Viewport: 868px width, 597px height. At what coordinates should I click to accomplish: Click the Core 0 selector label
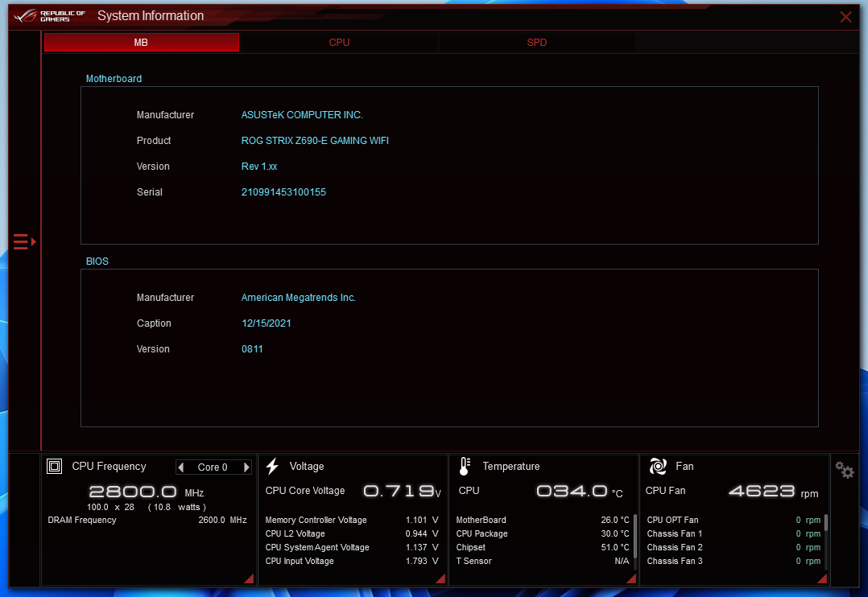(213, 467)
